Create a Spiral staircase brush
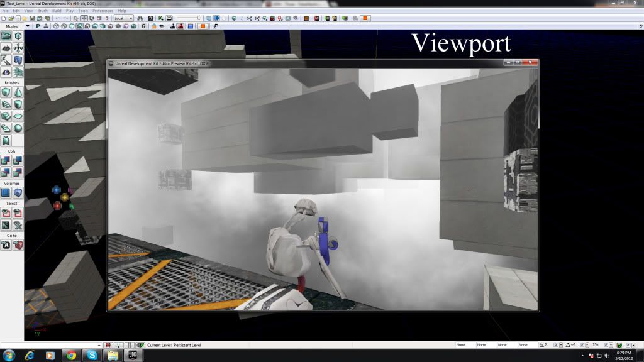The height and width of the screenshot is (362, 644). point(6,128)
